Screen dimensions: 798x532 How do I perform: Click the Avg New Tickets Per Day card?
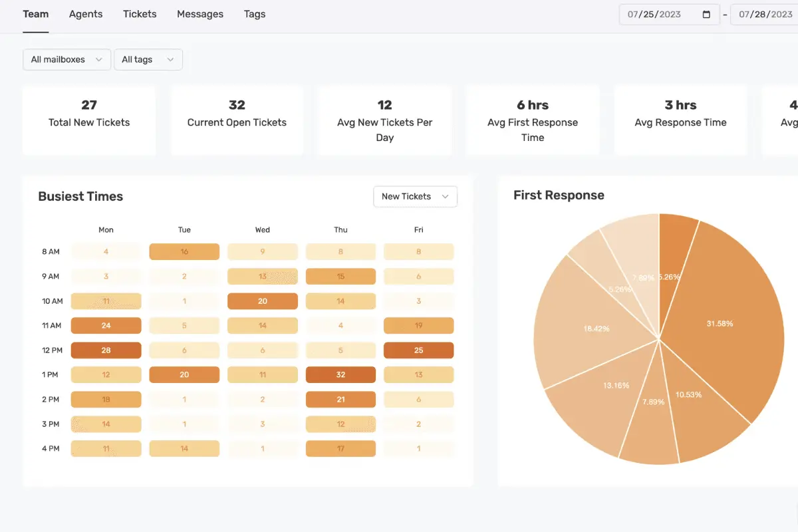(x=384, y=120)
